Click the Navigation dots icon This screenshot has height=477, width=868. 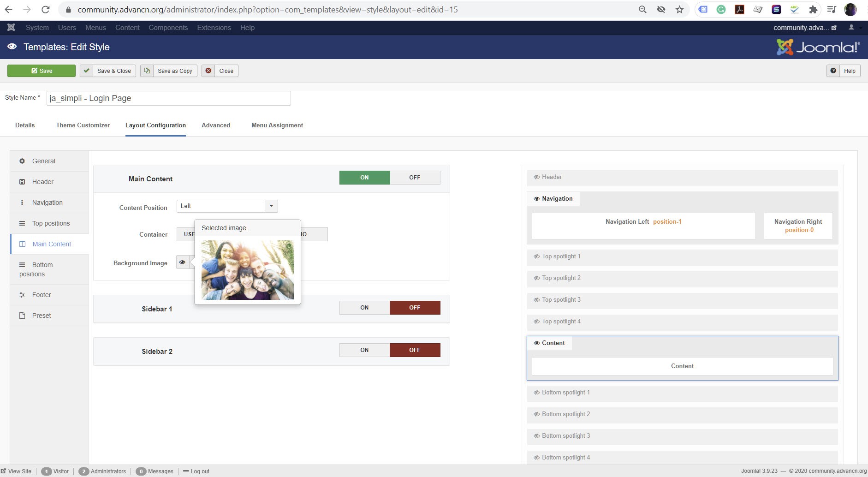(x=22, y=203)
